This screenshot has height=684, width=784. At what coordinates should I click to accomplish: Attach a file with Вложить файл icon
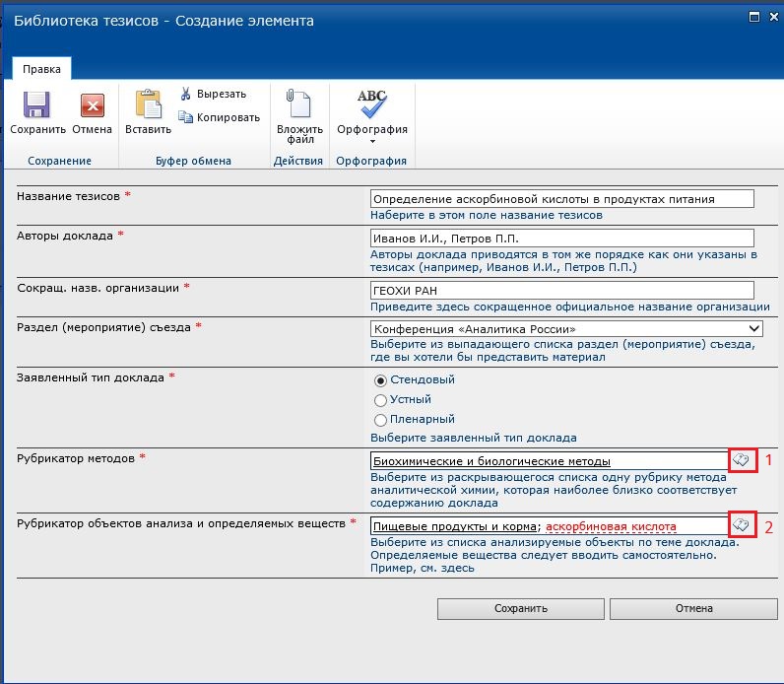pos(298,103)
